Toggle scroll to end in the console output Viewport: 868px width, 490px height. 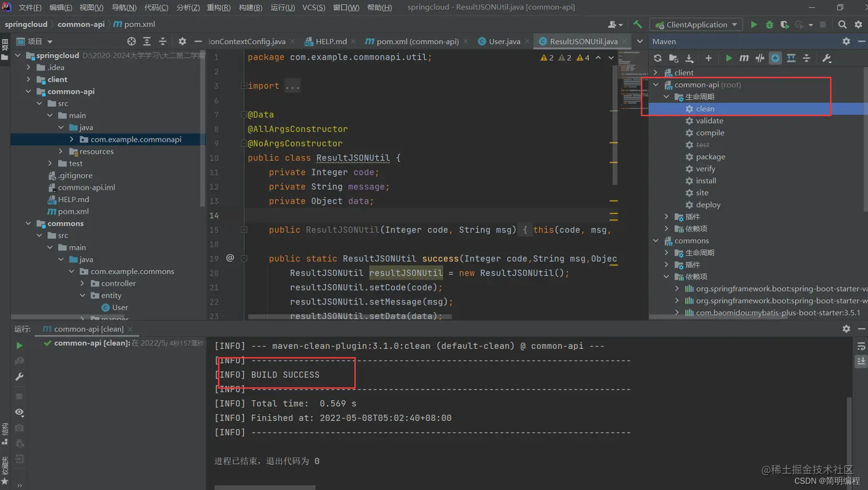click(861, 361)
